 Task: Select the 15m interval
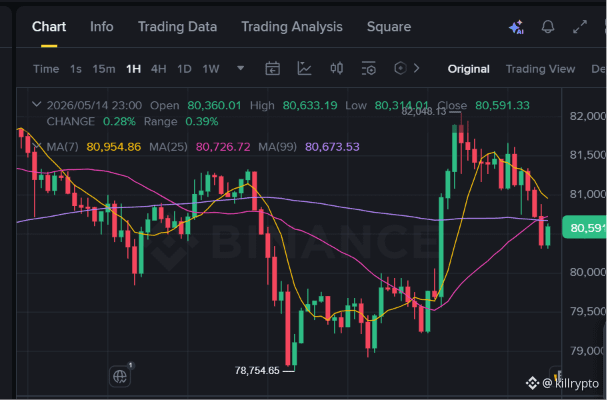tap(104, 69)
